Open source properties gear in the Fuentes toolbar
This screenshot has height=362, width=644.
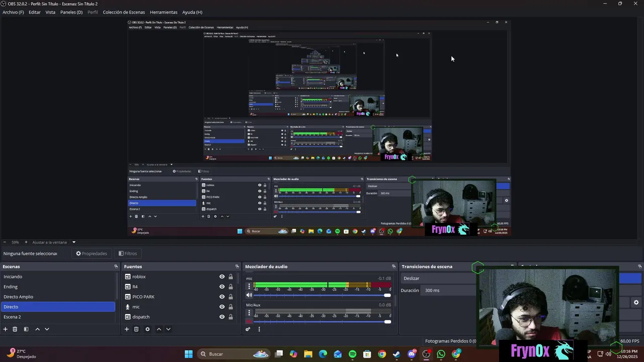pos(147,329)
